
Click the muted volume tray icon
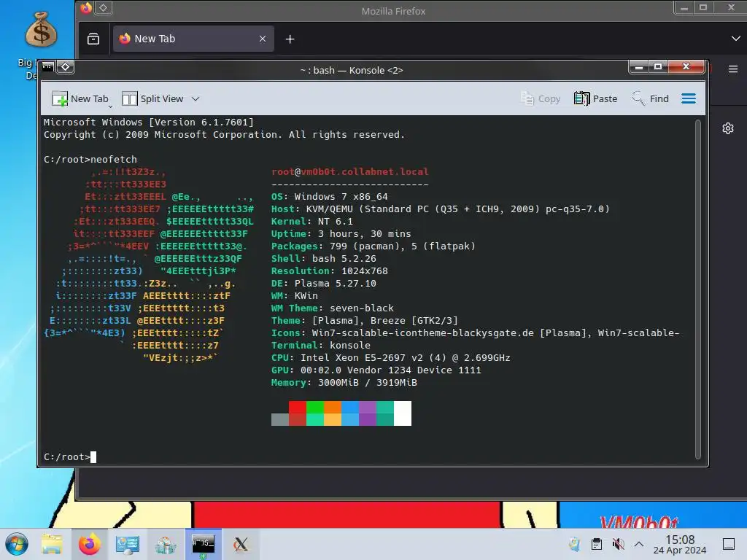[x=618, y=544]
